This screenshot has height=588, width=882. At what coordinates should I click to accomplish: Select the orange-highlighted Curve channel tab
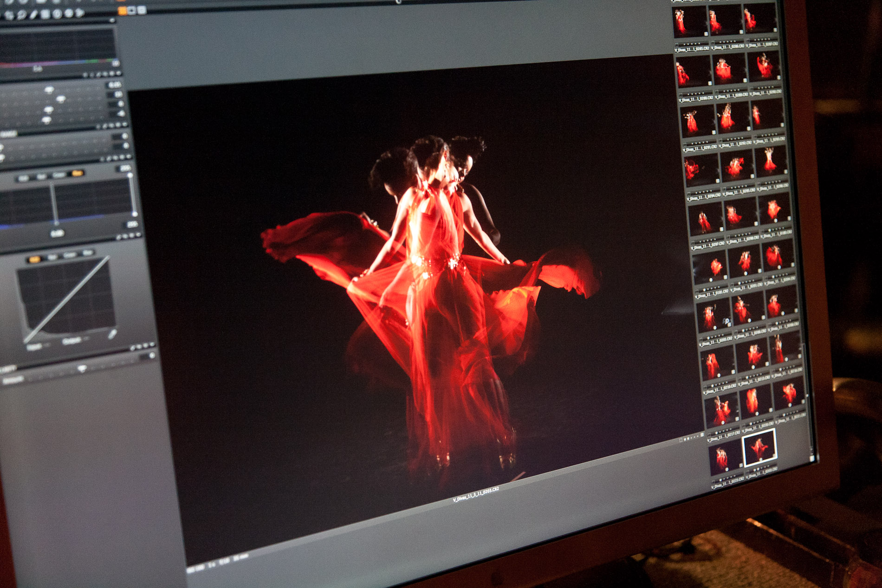[x=34, y=259]
